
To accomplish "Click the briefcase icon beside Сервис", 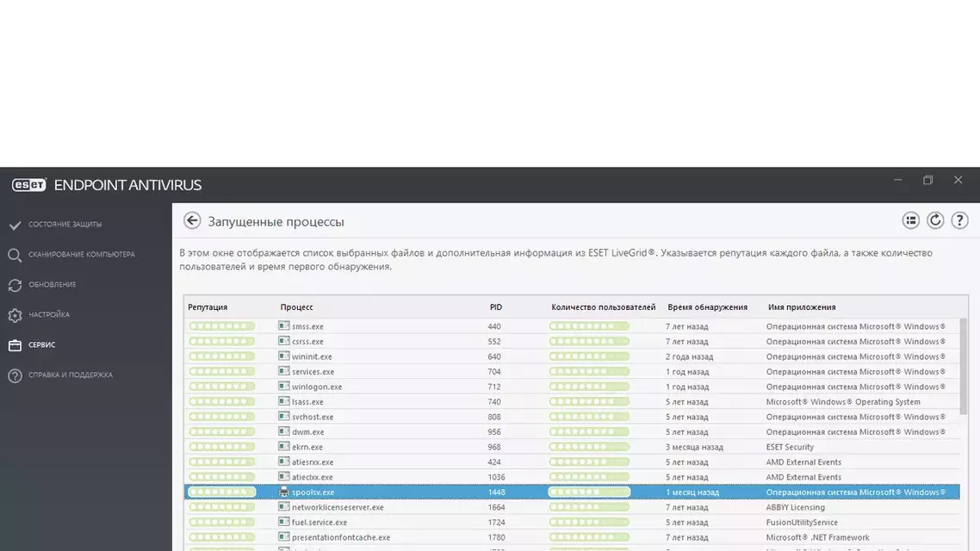I will point(15,345).
